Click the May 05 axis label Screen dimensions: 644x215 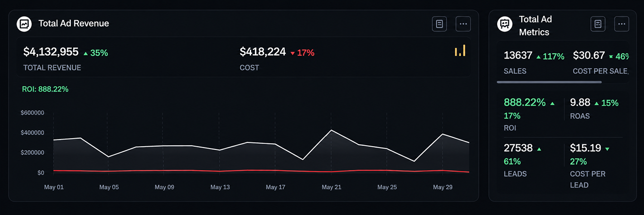[x=109, y=187]
